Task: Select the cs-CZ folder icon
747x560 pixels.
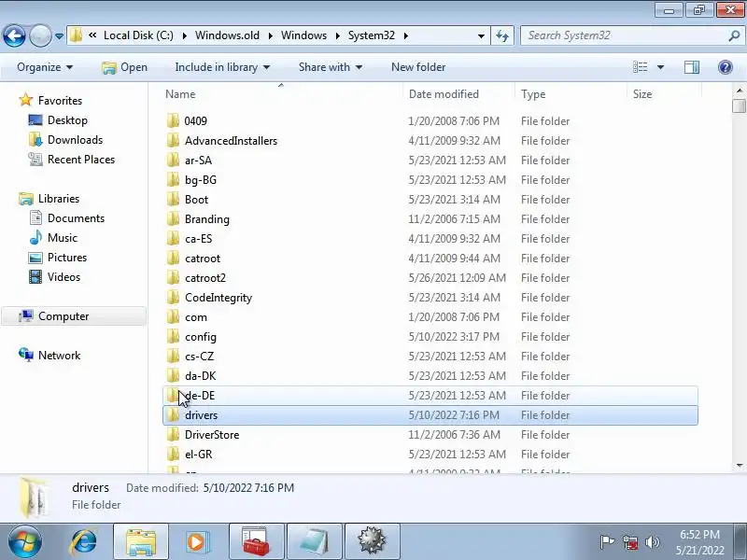Action: pos(173,356)
